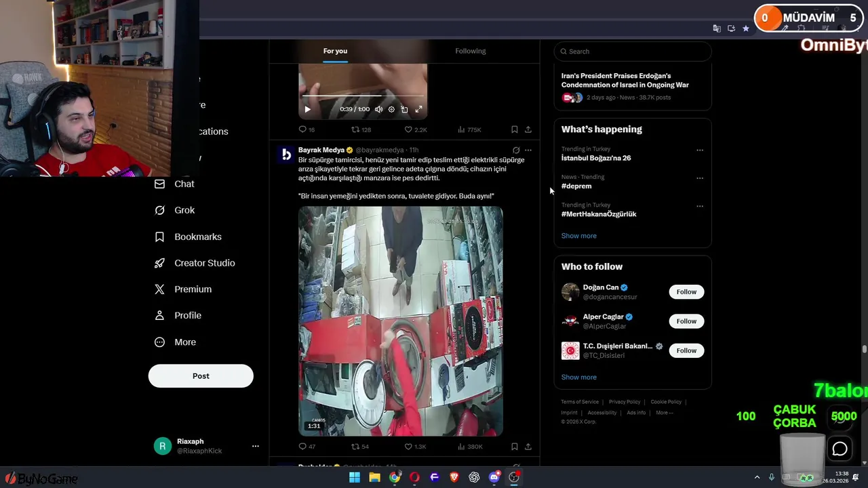Repost the post with 128 reposts
Screen dimensions: 868x488
[x=361, y=129]
